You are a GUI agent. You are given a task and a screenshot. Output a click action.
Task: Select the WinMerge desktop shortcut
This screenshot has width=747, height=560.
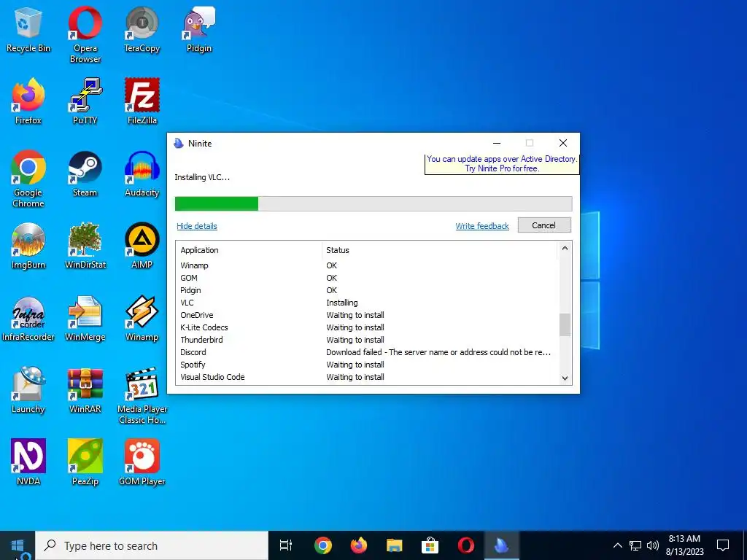[85, 319]
